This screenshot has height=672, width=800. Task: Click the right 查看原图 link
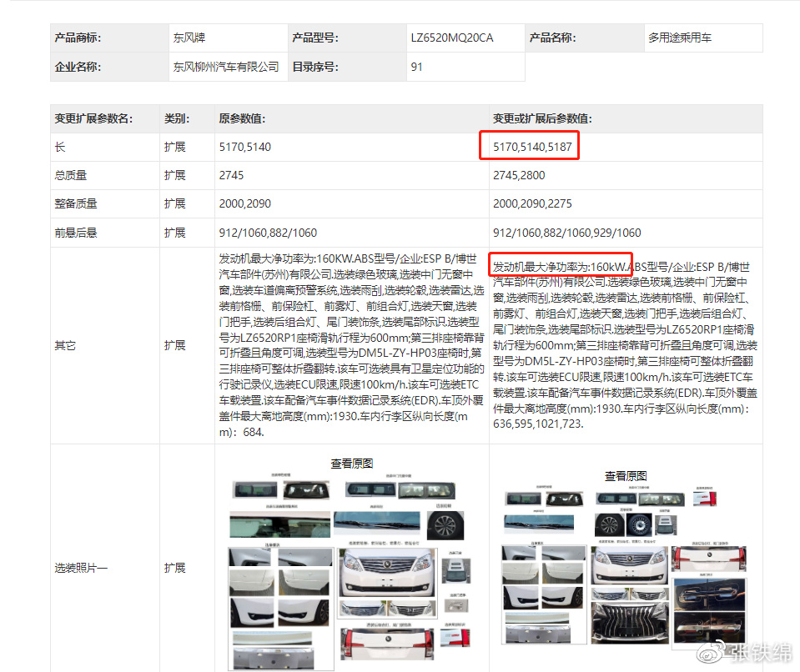(x=626, y=476)
